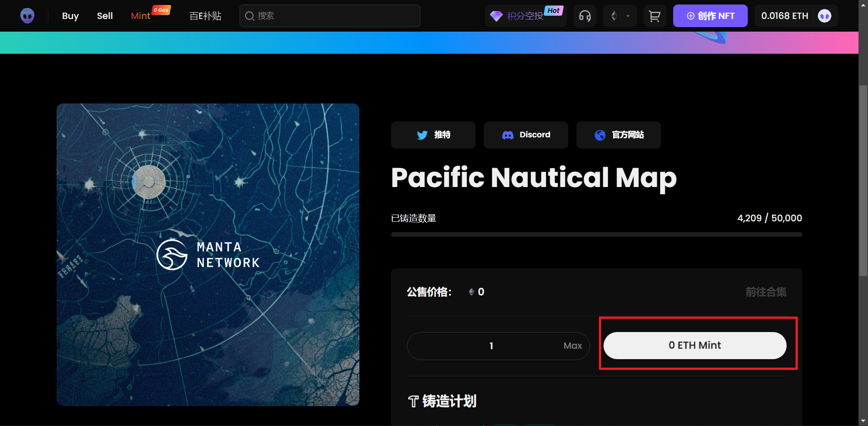Viewport: 868px width, 426px height.
Task: Open the headset support icon
Action: click(585, 16)
